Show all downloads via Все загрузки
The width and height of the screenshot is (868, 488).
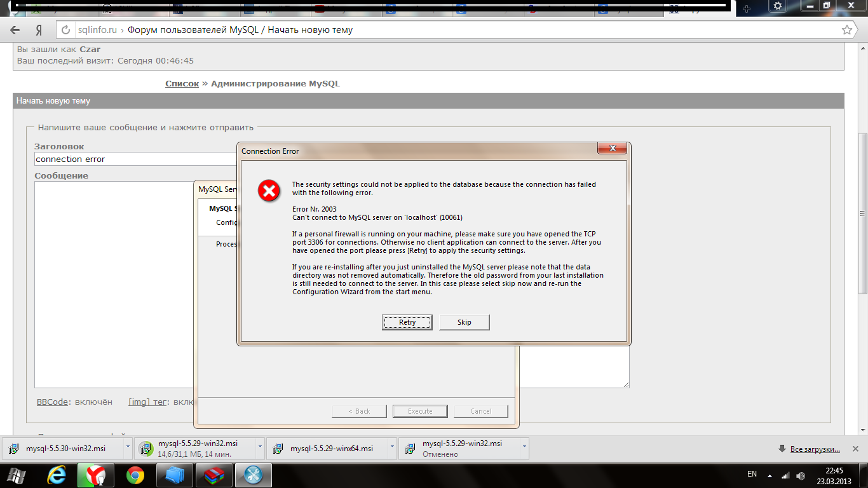click(815, 449)
